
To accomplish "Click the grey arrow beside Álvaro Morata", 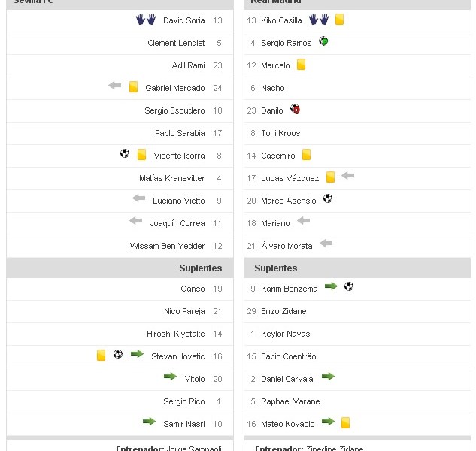I will tap(326, 244).
